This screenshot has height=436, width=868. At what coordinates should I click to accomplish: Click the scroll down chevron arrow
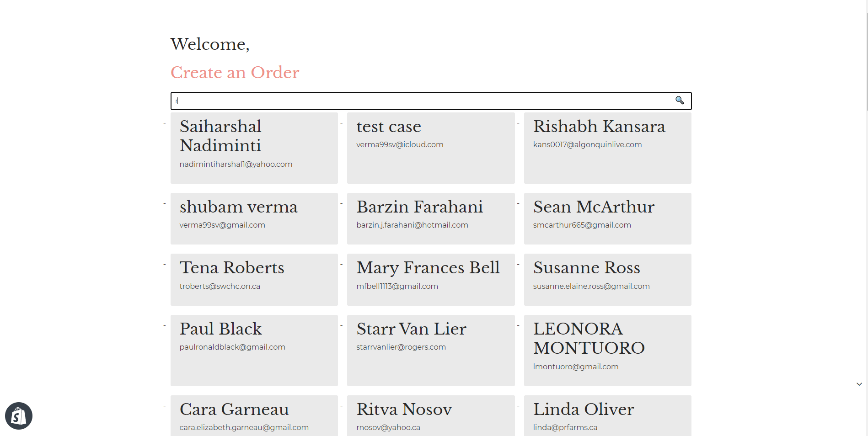click(x=859, y=384)
